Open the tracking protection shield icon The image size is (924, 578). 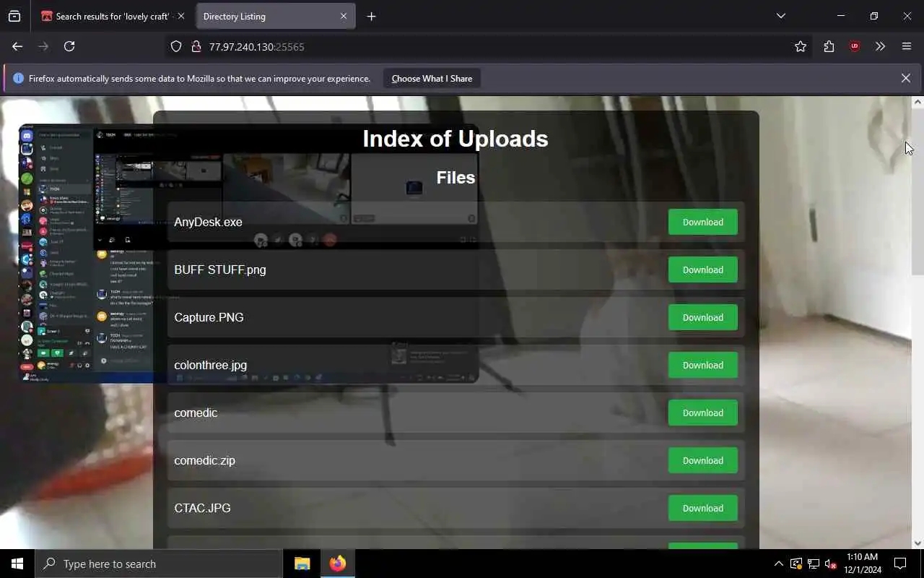click(176, 46)
